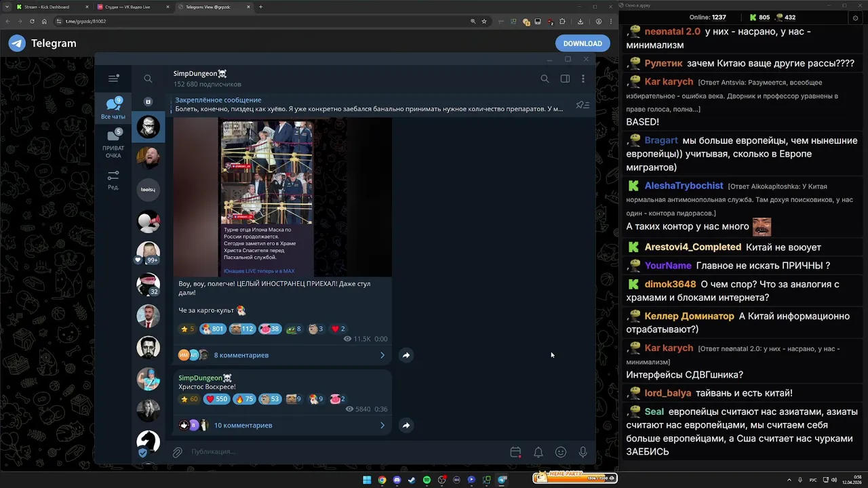Screen dimensions: 868x488
Task: Record a voice message with microphone
Action: tap(583, 452)
